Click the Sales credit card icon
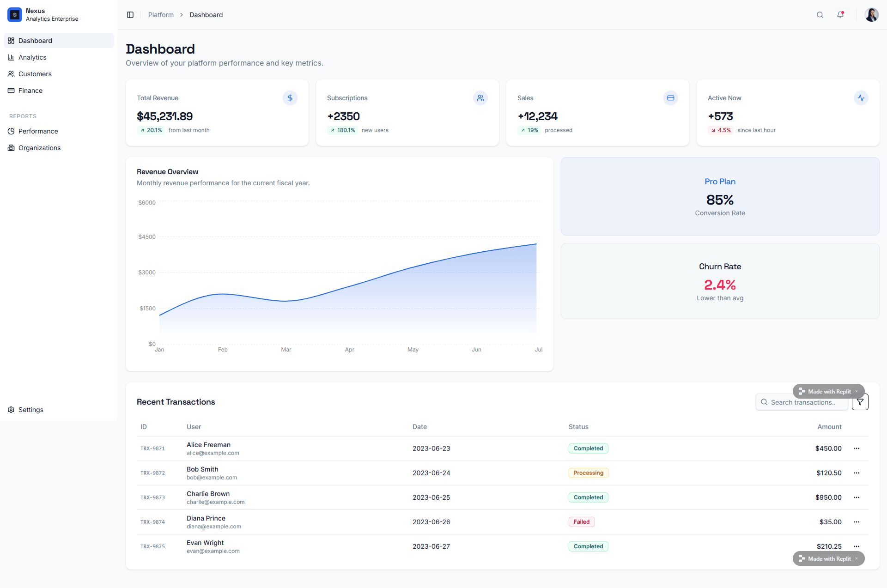This screenshot has width=887, height=588. [671, 98]
